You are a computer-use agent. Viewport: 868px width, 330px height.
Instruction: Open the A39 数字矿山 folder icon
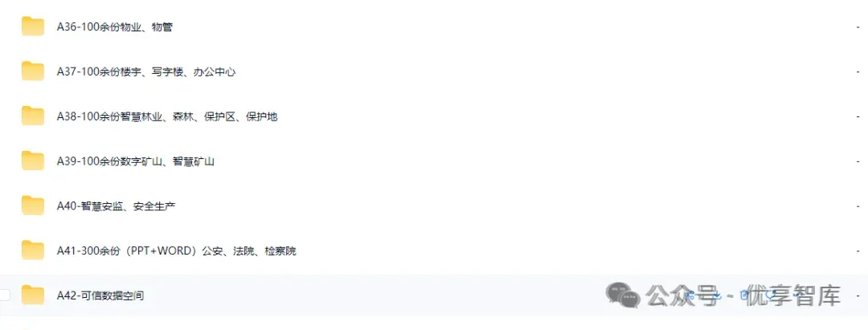(x=33, y=161)
